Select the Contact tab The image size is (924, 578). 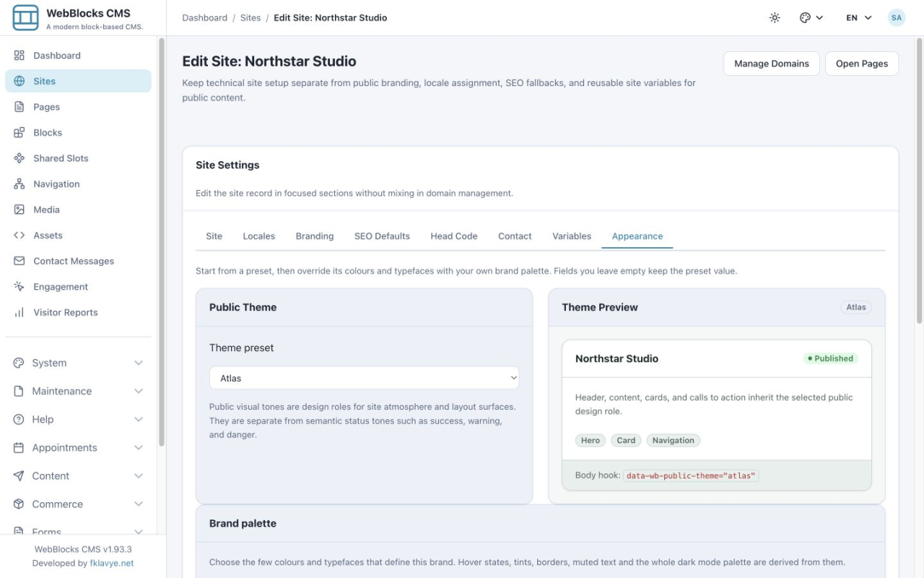pyautogui.click(x=515, y=236)
